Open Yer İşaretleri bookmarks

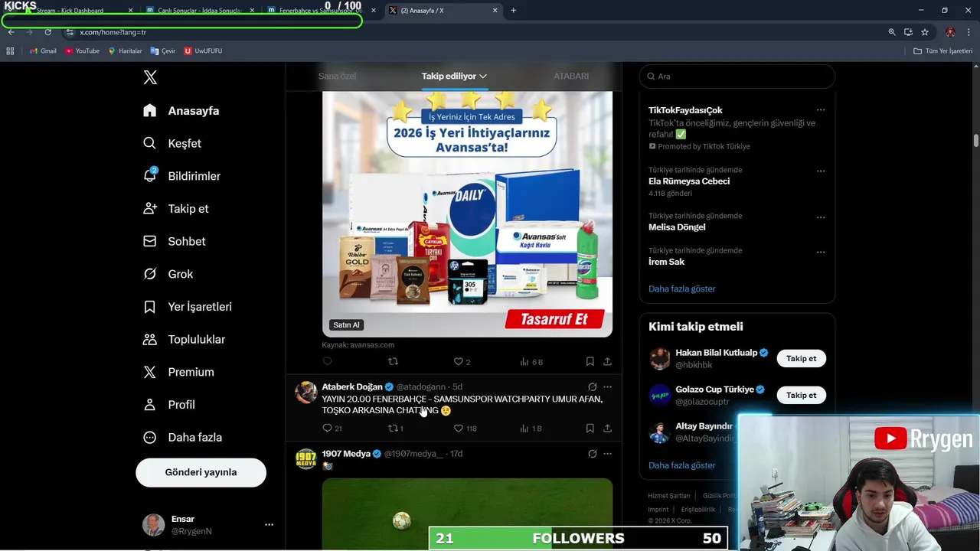[x=188, y=307]
